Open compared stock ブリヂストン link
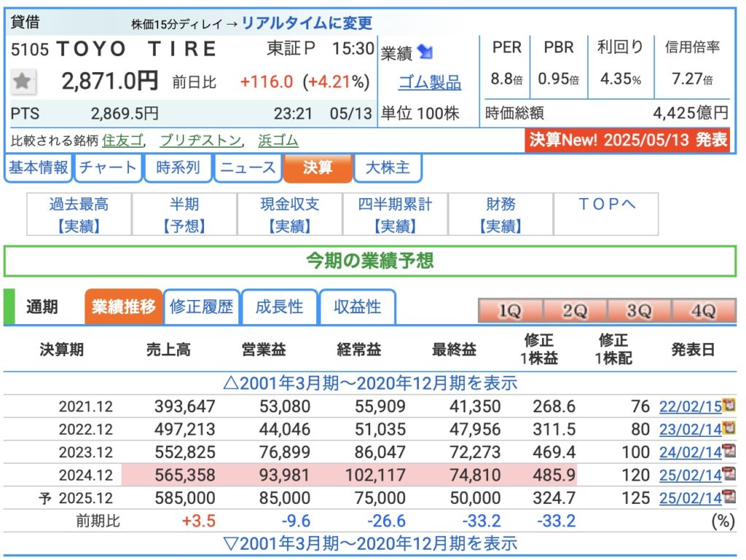 click(x=201, y=141)
